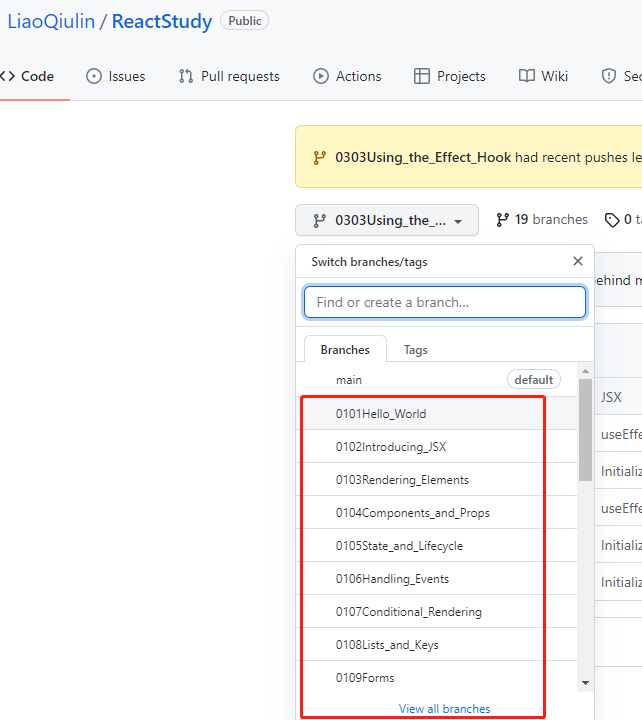Image resolution: width=642 pixels, height=720 pixels.
Task: Open the Projects tab
Action: (x=449, y=76)
